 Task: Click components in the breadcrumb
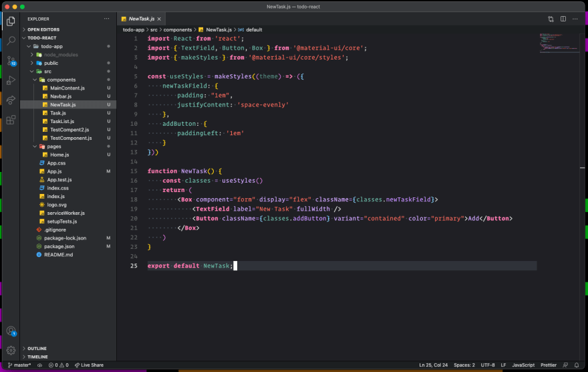pos(177,29)
